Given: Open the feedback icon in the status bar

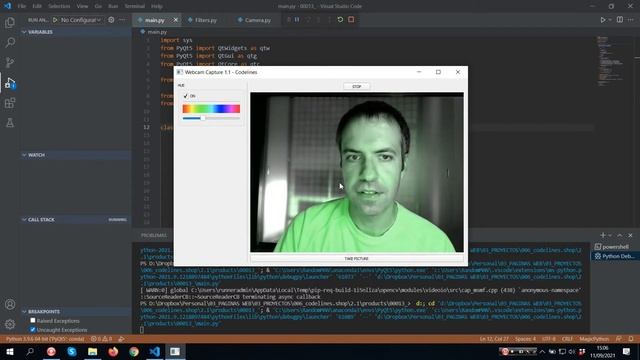Looking at the screenshot, I should click(619, 339).
